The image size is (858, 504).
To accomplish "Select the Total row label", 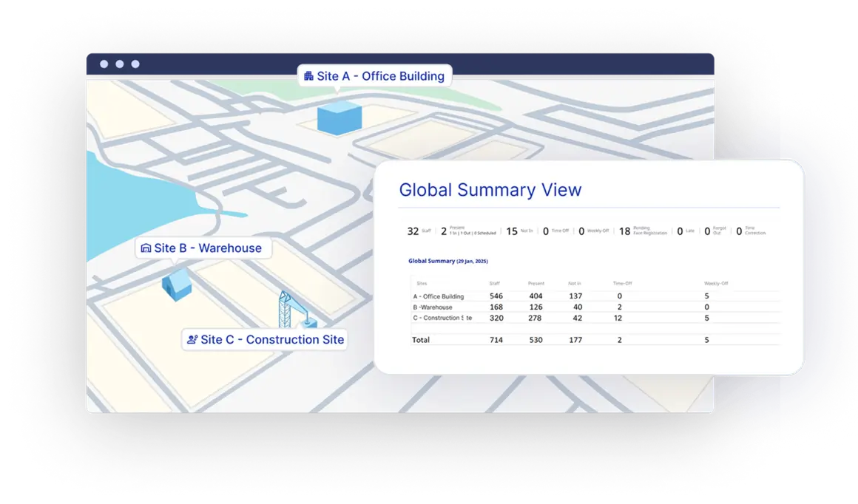I will click(421, 340).
